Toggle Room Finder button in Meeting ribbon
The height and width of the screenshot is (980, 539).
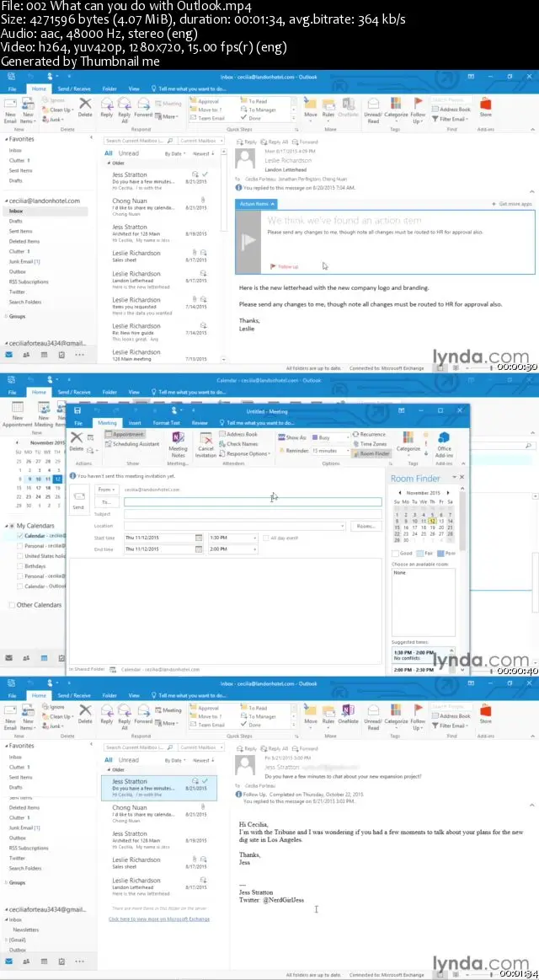click(x=371, y=453)
